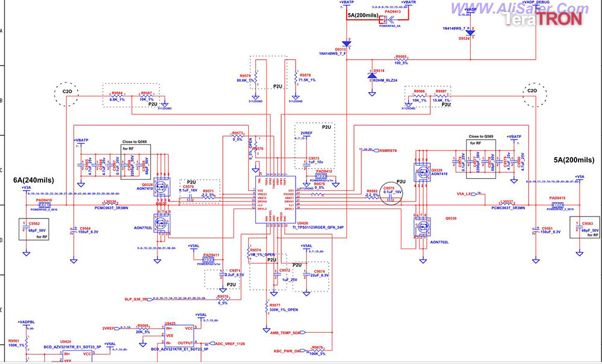This screenshot has width=602, height=364.
Task: Click the D9324 diode symbol
Action: click(470, 33)
